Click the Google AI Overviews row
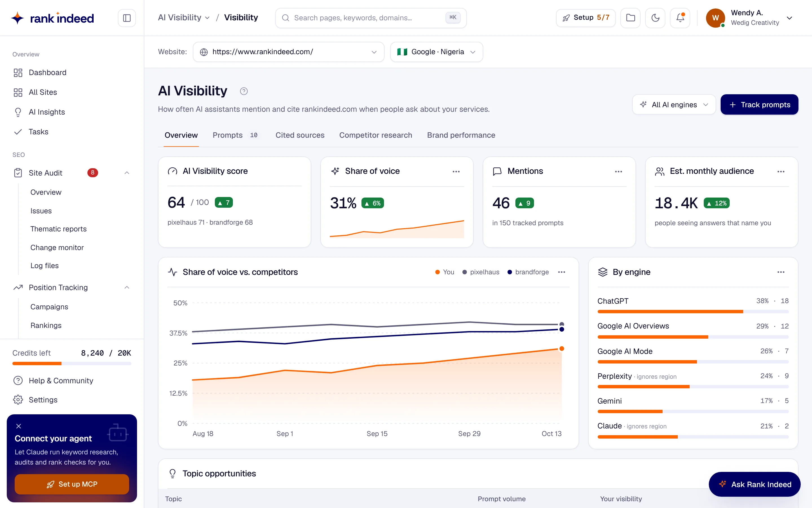Viewport: 812px width, 508px height. click(693, 330)
